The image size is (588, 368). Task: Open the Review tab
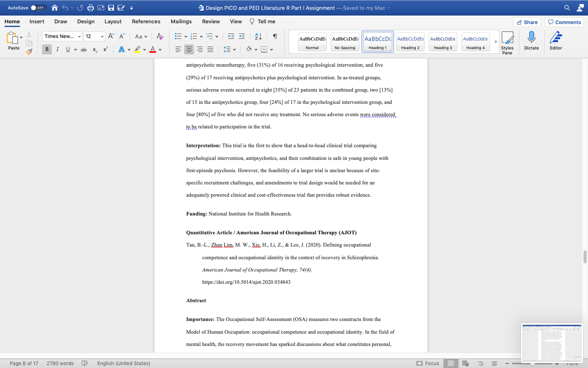(x=211, y=21)
